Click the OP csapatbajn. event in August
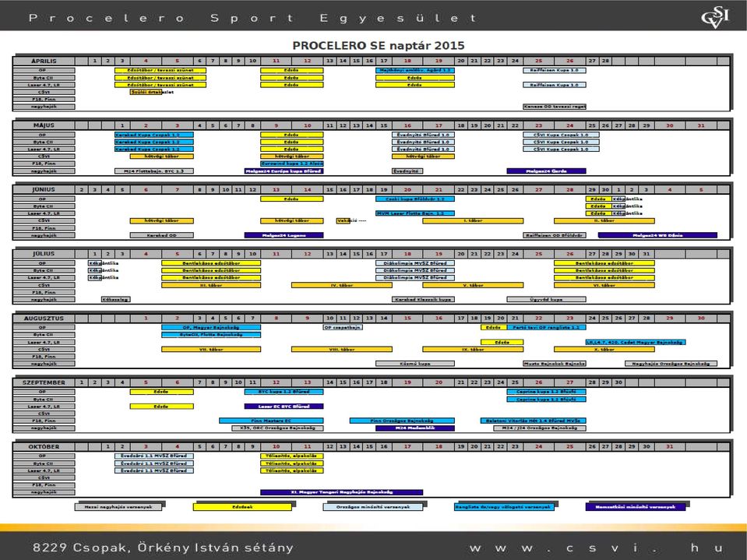The image size is (747, 560). 343,328
